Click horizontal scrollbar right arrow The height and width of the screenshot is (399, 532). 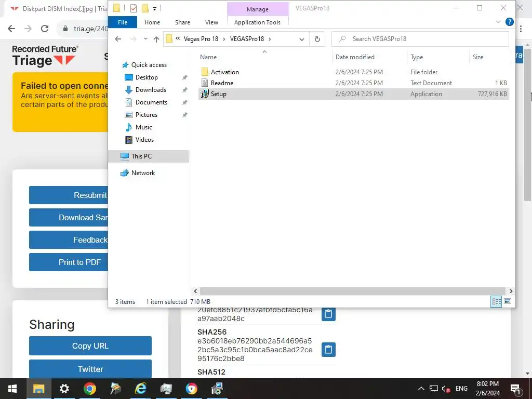[x=511, y=291]
